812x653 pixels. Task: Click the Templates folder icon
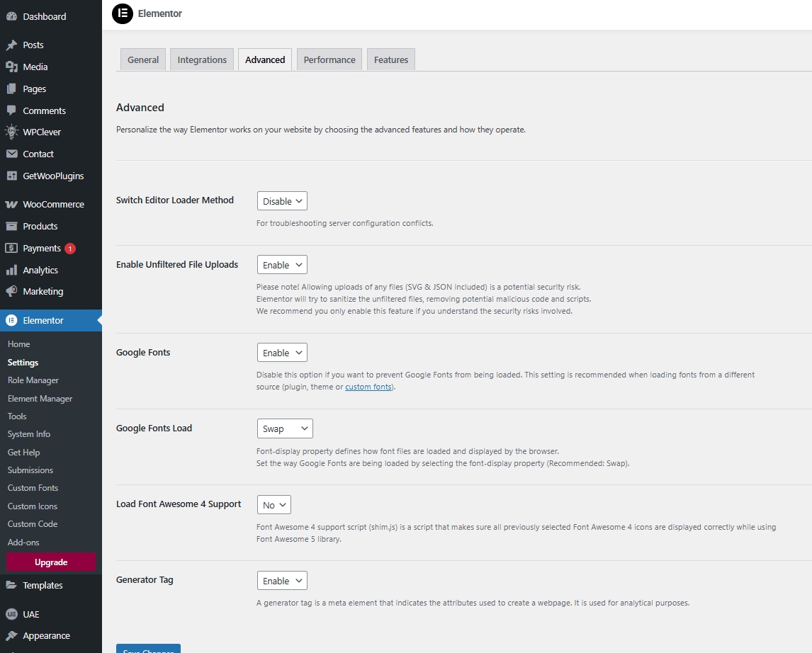pyautogui.click(x=11, y=586)
